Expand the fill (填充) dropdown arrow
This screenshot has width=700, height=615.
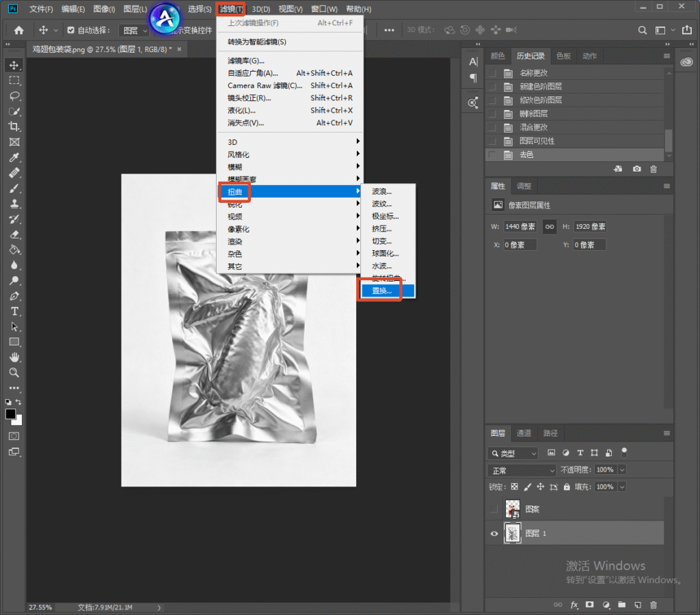(622, 487)
